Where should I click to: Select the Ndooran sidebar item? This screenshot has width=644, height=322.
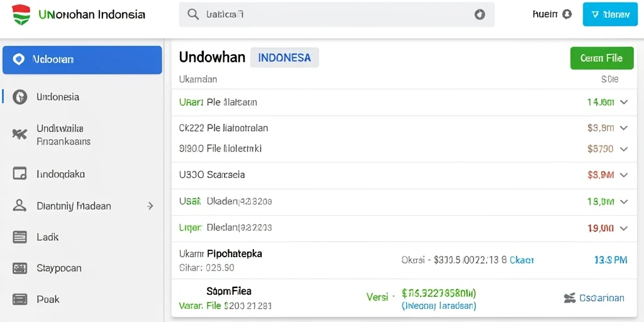[x=82, y=60]
